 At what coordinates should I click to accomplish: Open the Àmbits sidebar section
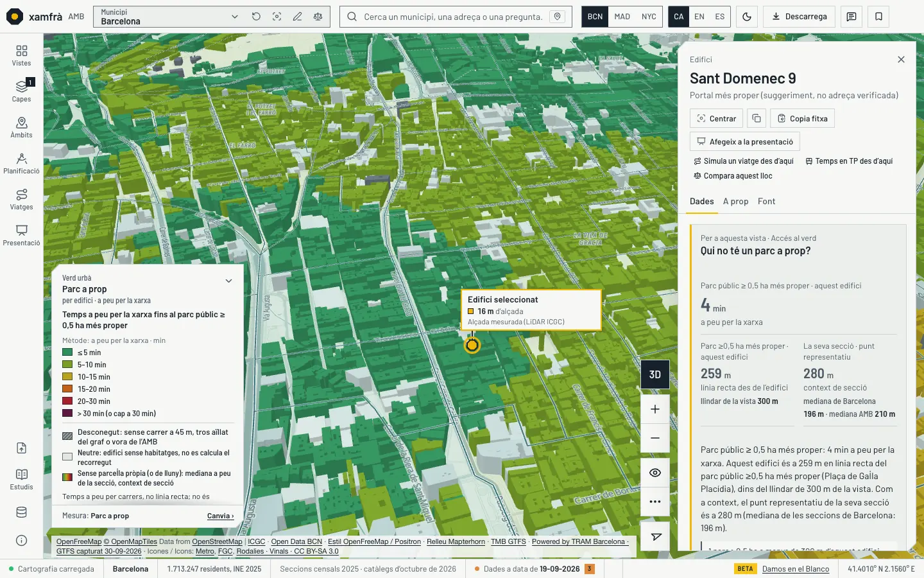(x=21, y=127)
